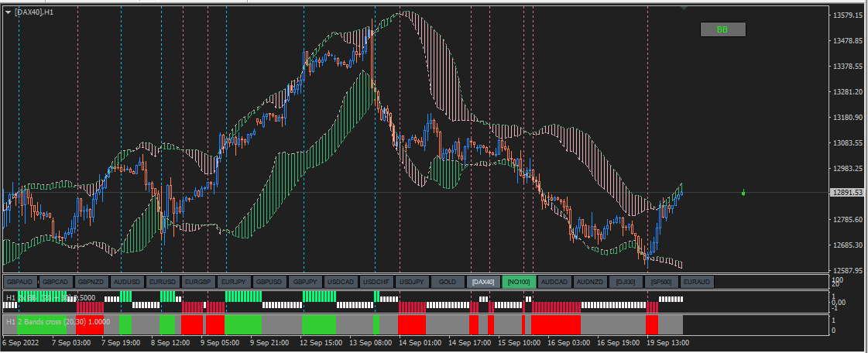Switch chart to AUDUSD symbol
Image resolution: width=868 pixels, height=353 pixels.
(x=127, y=282)
